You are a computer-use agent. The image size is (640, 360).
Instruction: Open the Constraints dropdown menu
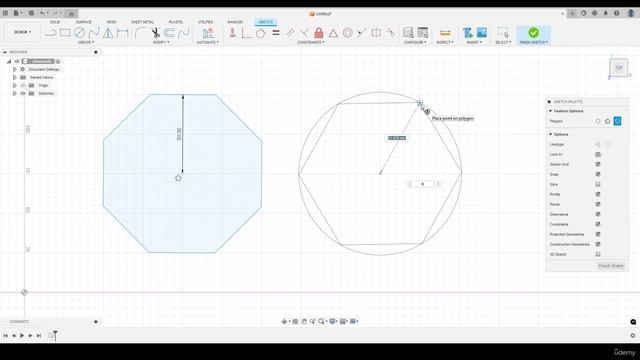[x=311, y=42]
